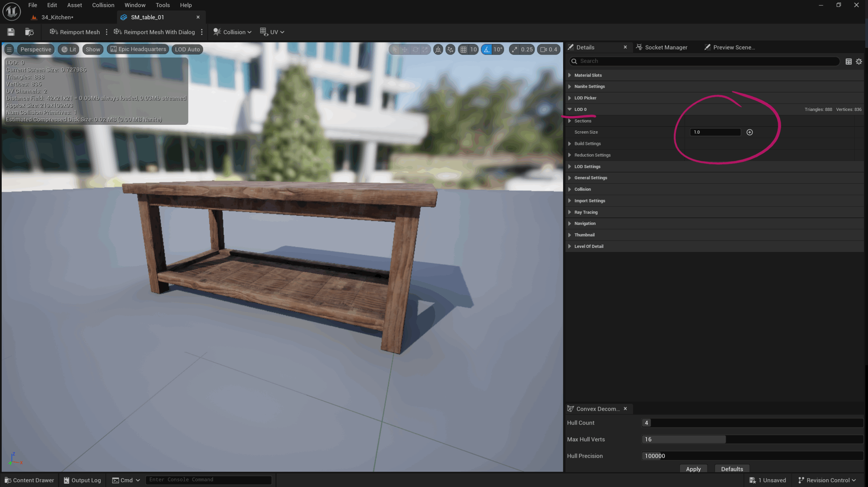
Task: Open the viewport hamburger options menu
Action: (x=9, y=50)
